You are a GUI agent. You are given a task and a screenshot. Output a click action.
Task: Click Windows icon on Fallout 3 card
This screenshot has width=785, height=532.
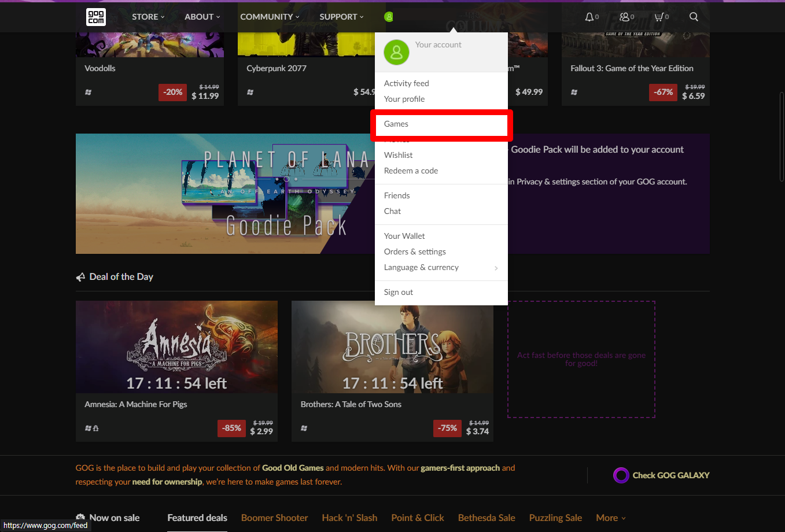[574, 92]
